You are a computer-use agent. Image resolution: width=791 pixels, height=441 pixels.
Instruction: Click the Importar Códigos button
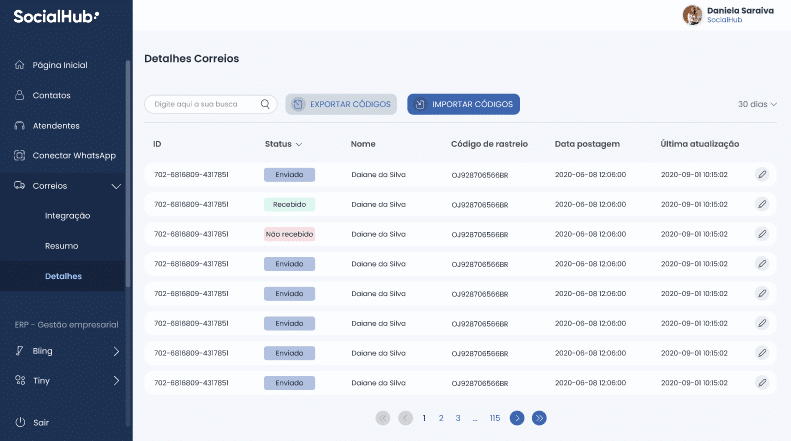[463, 104]
